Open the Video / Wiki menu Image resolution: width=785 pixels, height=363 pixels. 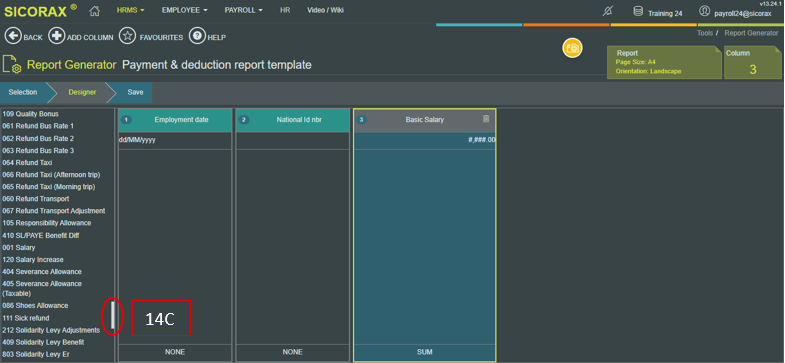325,11
